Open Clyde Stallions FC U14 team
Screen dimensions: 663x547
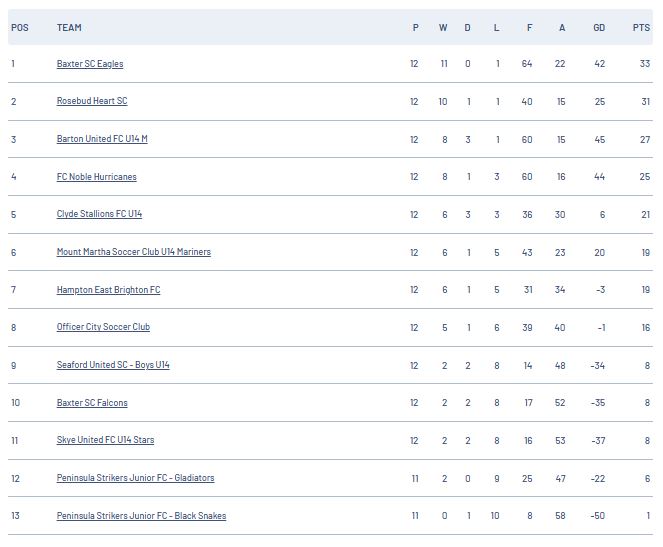[99, 214]
